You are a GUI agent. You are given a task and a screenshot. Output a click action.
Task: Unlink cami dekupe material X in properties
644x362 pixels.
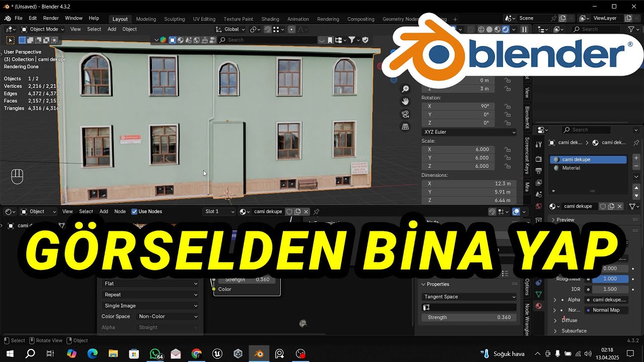click(620, 206)
